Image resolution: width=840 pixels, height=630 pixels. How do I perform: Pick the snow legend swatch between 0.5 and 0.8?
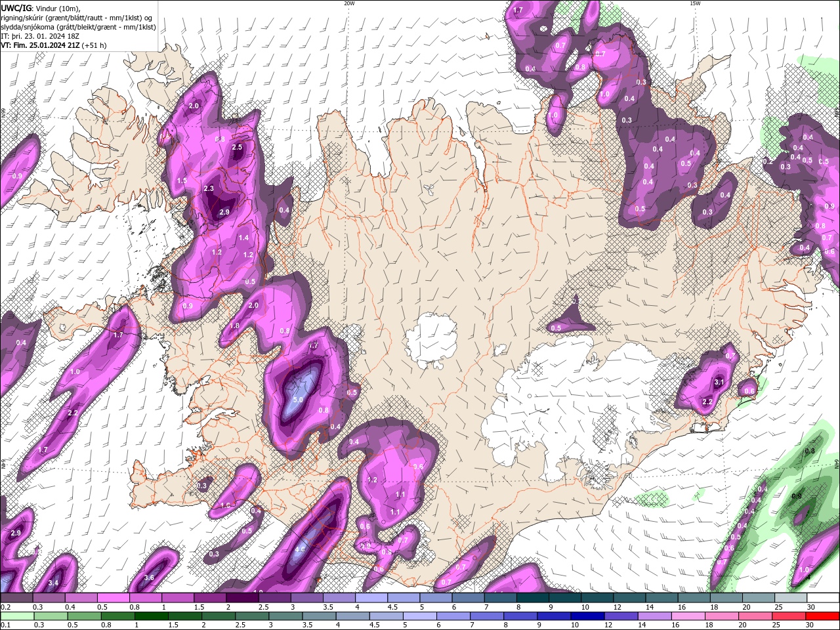pos(113,598)
